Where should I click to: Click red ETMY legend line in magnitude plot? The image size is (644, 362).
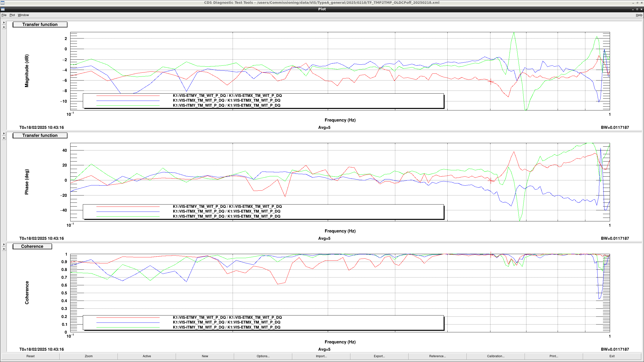pyautogui.click(x=128, y=96)
